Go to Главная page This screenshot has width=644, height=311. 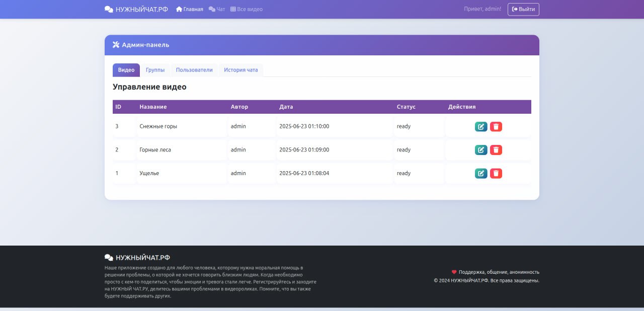point(190,9)
